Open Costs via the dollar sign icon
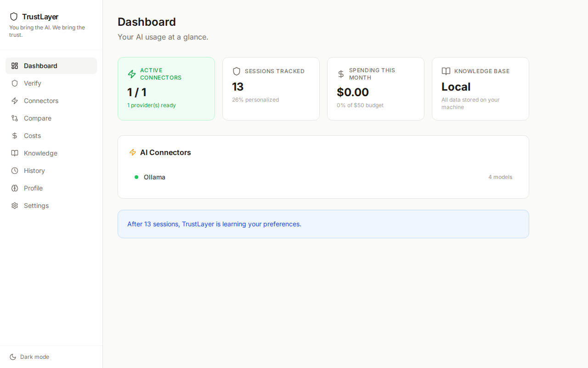This screenshot has width=588, height=368. point(14,136)
